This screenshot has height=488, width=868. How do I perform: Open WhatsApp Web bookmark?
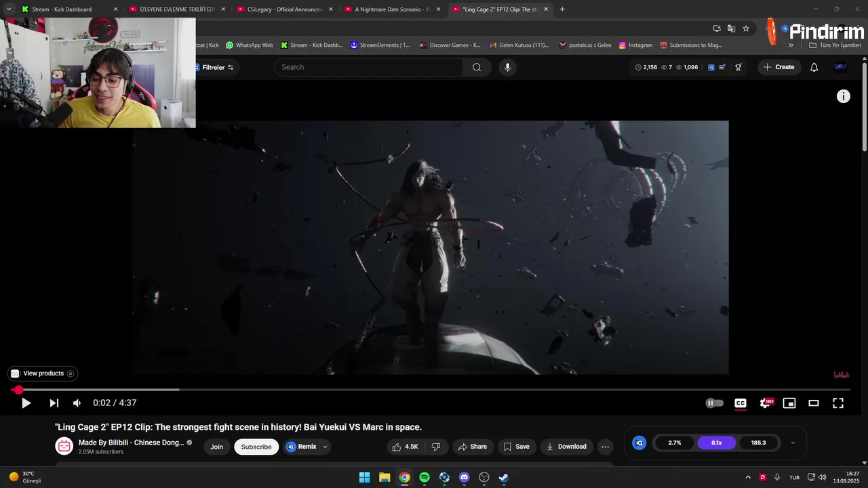coord(250,45)
